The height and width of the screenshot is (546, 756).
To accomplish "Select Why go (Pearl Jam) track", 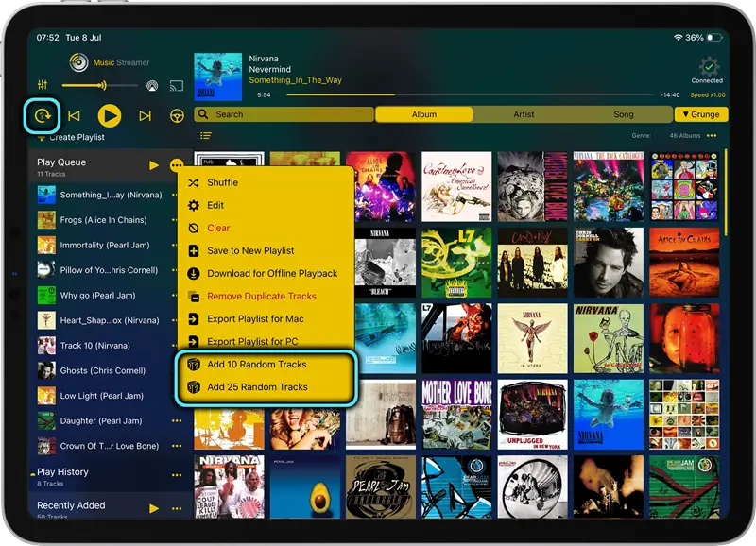I will click(102, 295).
